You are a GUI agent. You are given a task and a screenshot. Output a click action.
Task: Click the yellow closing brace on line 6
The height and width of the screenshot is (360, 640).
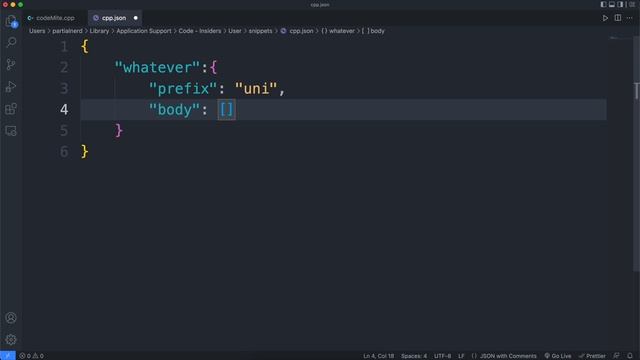pyautogui.click(x=84, y=152)
